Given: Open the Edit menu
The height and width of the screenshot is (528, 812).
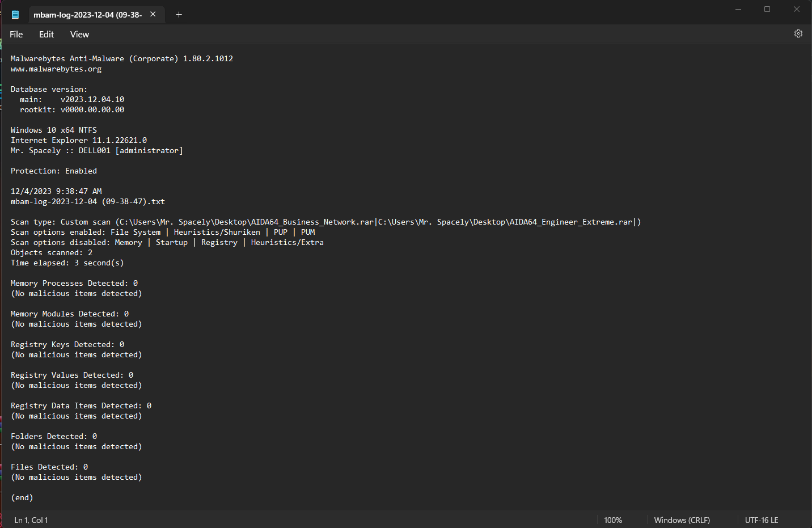Looking at the screenshot, I should (x=46, y=35).
